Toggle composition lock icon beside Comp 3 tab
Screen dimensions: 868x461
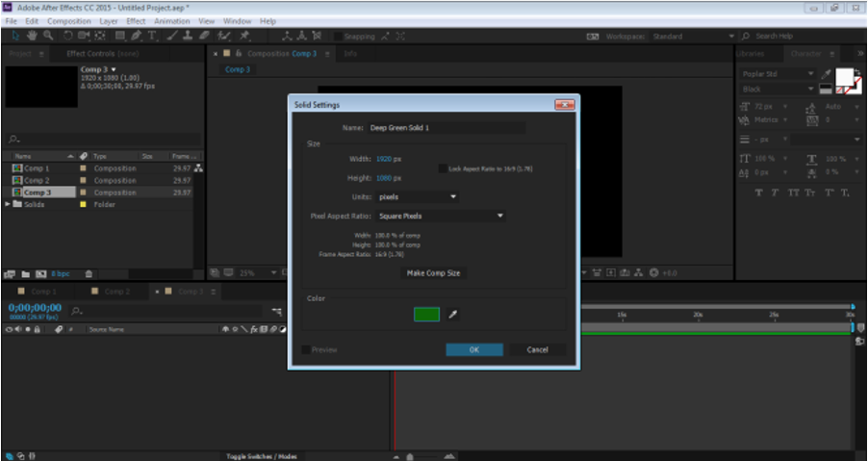click(x=239, y=54)
